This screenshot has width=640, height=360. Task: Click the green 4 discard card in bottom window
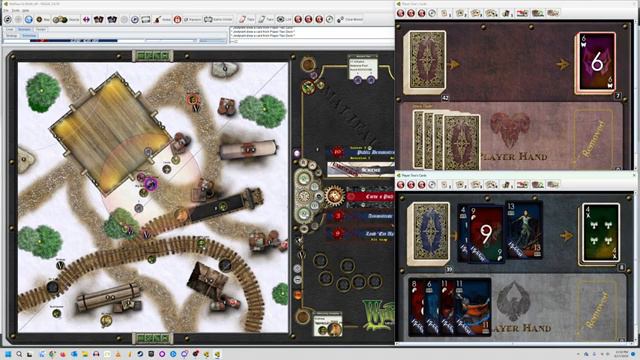600,233
